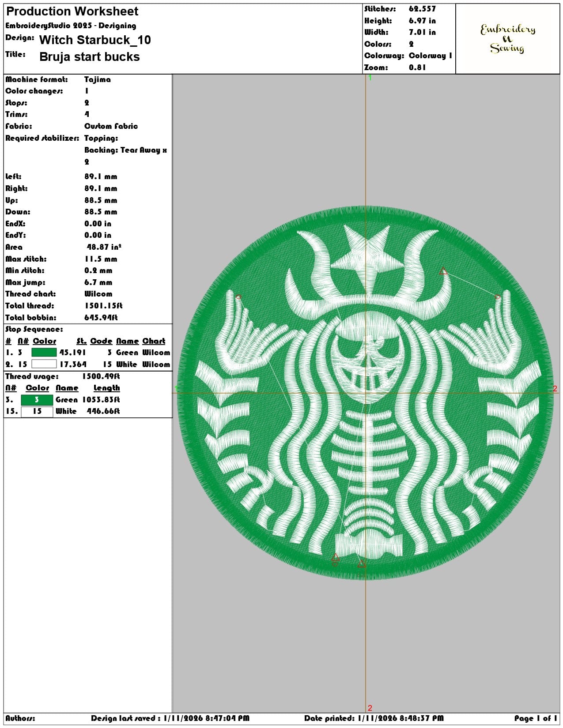This screenshot has width=563, height=728.
Task: Click the Date printed timestamp
Action: [x=374, y=718]
